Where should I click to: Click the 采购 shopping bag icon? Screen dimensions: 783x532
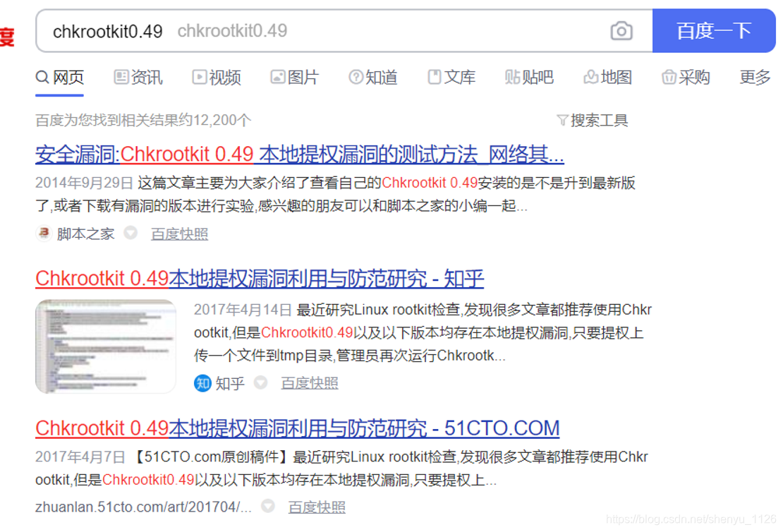pyautogui.click(x=669, y=78)
